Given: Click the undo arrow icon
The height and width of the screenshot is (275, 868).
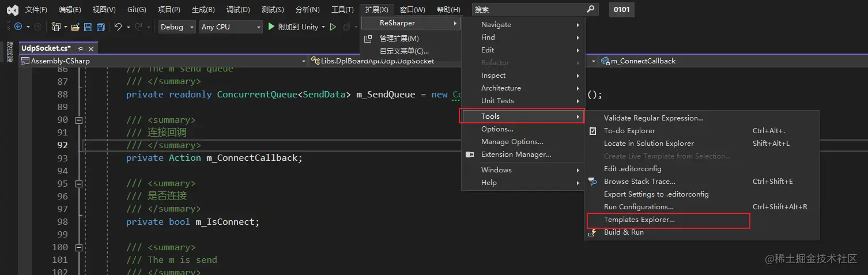Looking at the screenshot, I should click(x=118, y=27).
